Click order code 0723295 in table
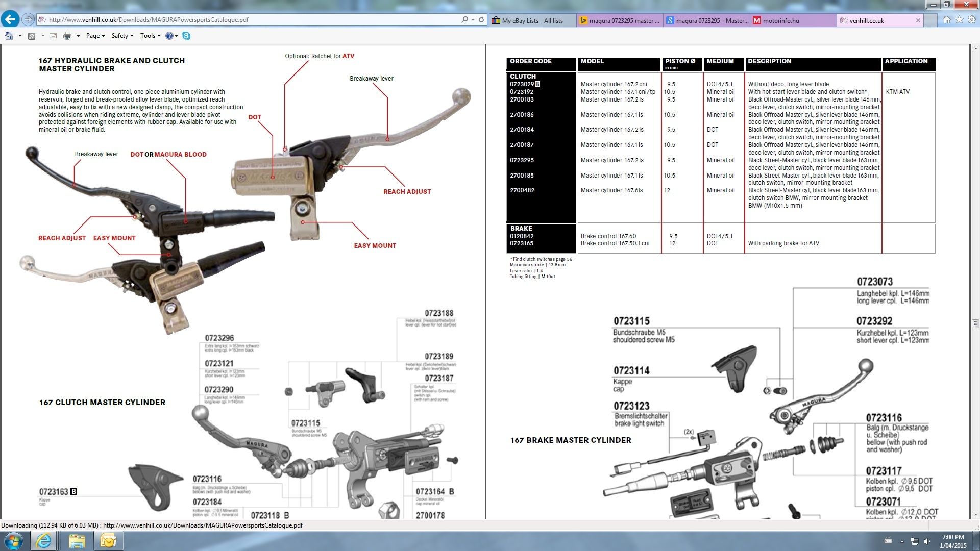Image resolution: width=980 pixels, height=551 pixels. 522,160
